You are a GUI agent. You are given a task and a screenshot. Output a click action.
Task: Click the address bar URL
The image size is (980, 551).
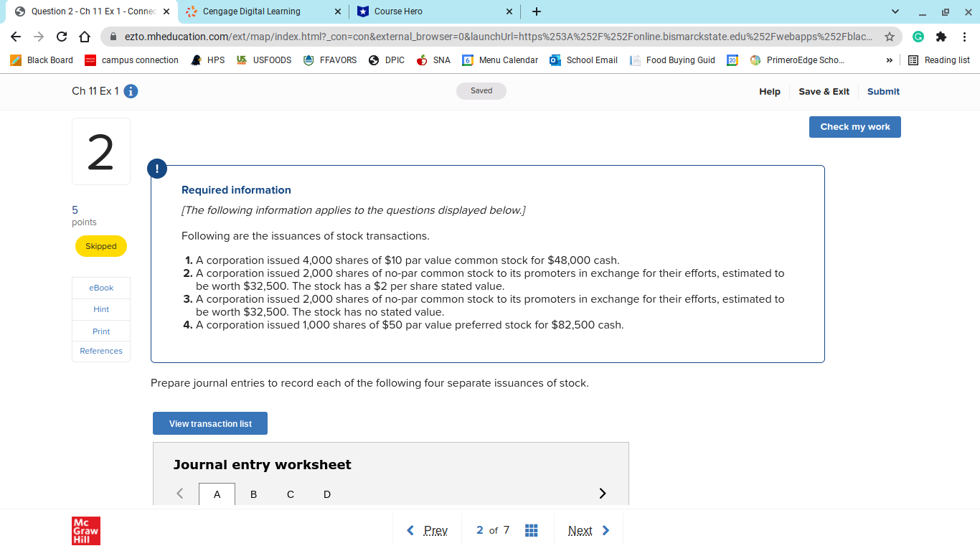point(498,37)
